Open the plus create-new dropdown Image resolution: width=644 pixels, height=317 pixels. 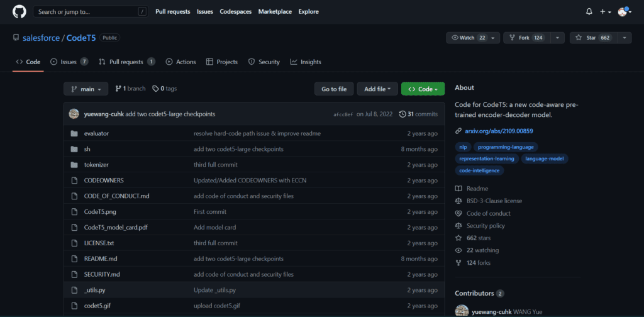[x=605, y=11]
